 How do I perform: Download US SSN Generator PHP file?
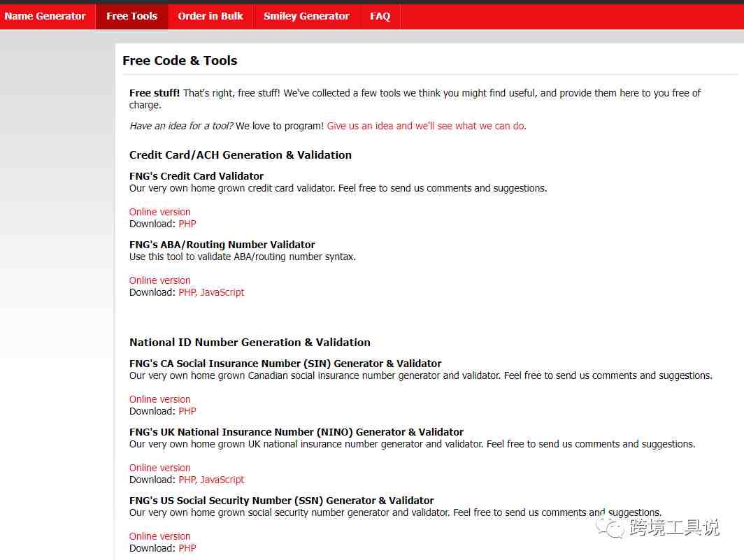pos(187,548)
